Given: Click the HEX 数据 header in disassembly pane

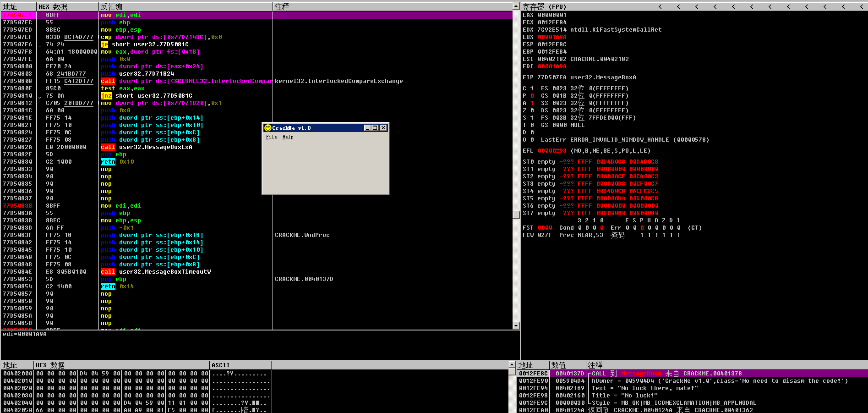Looking at the screenshot, I should (x=67, y=6).
